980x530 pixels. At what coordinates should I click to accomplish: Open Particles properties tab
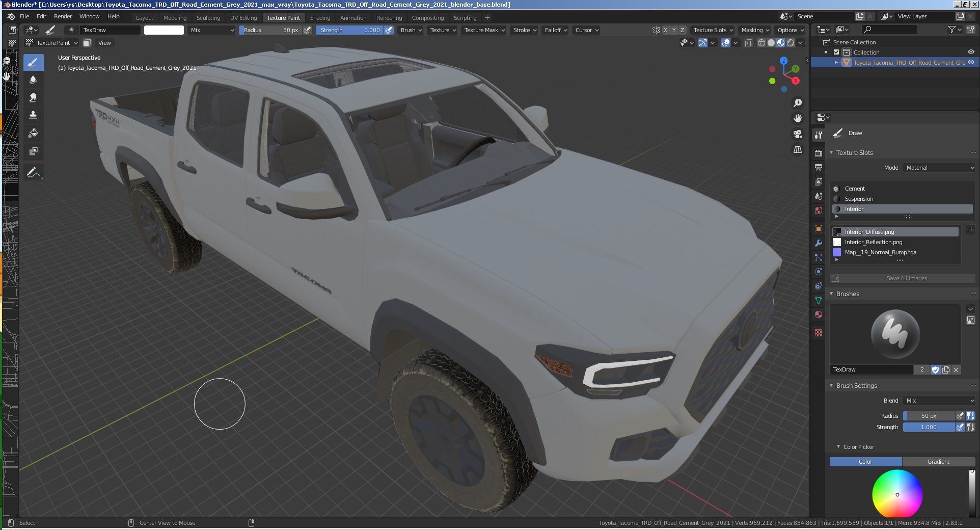(x=819, y=257)
